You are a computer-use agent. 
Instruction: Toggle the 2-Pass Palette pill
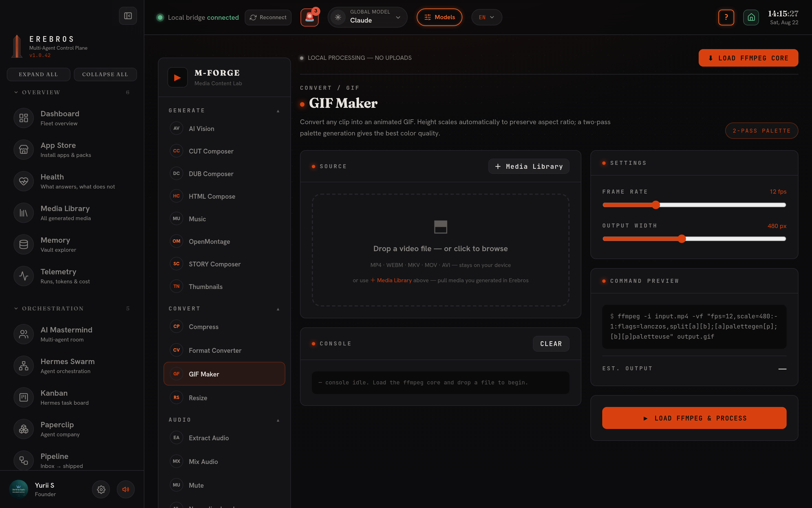pyautogui.click(x=762, y=131)
